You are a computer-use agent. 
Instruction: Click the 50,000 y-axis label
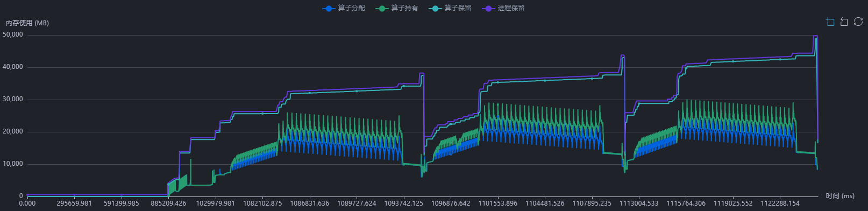13,34
